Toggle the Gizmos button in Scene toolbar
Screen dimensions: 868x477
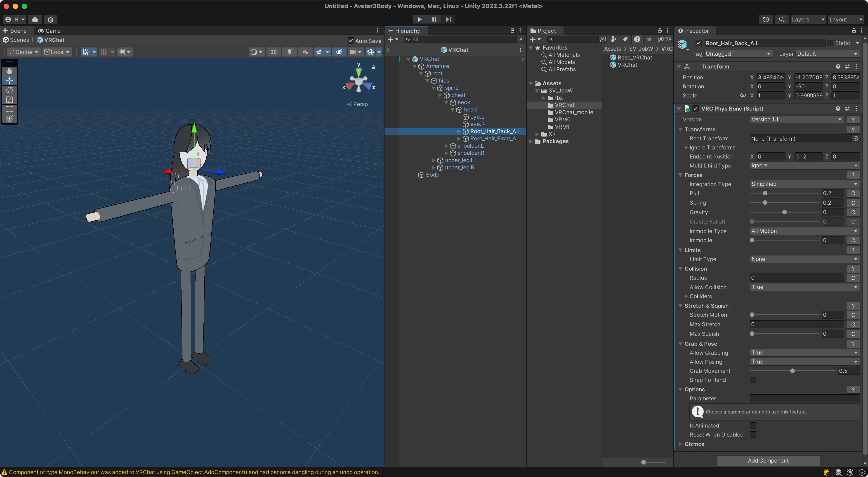[x=370, y=52]
